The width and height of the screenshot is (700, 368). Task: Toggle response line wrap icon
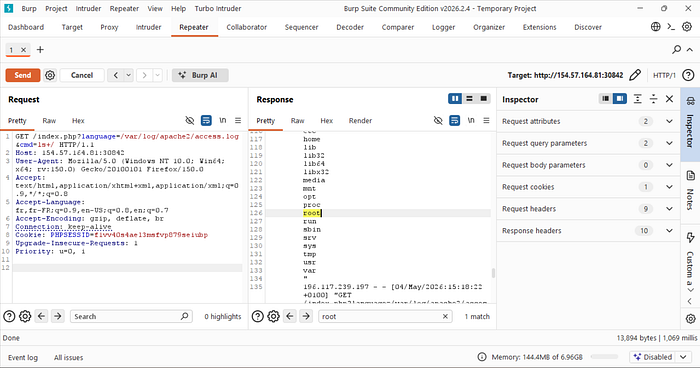click(454, 120)
